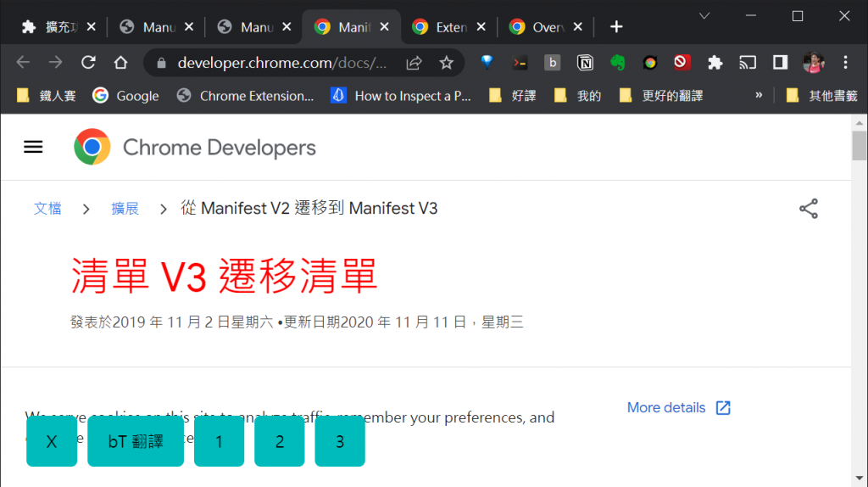This screenshot has height=487, width=868.
Task: Open the 好譯 bookmark folder
Action: tap(513, 96)
